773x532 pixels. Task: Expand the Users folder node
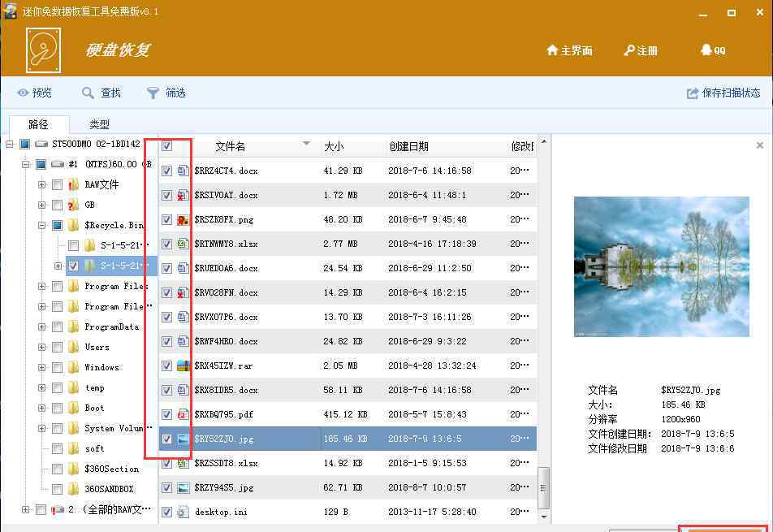pyautogui.click(x=42, y=347)
